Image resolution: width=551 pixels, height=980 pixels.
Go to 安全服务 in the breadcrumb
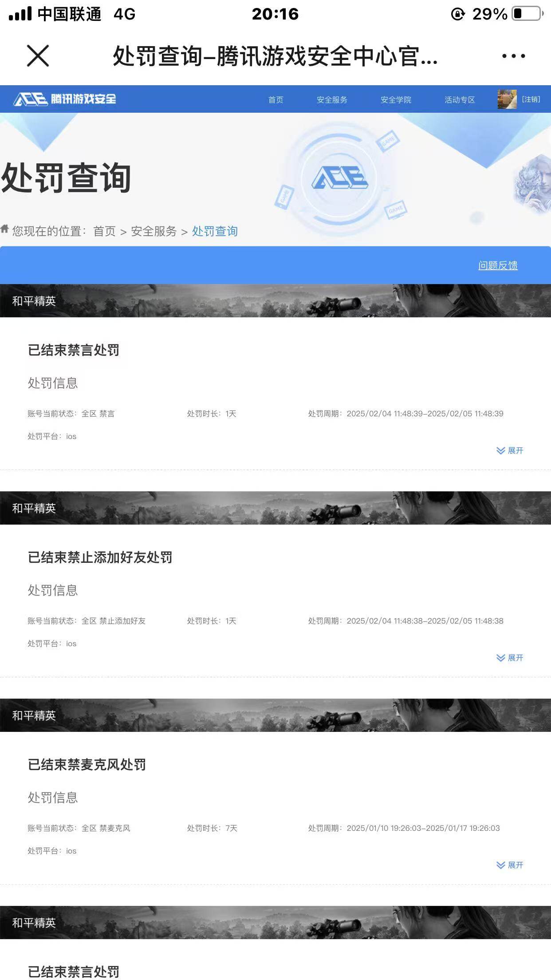pos(153,231)
